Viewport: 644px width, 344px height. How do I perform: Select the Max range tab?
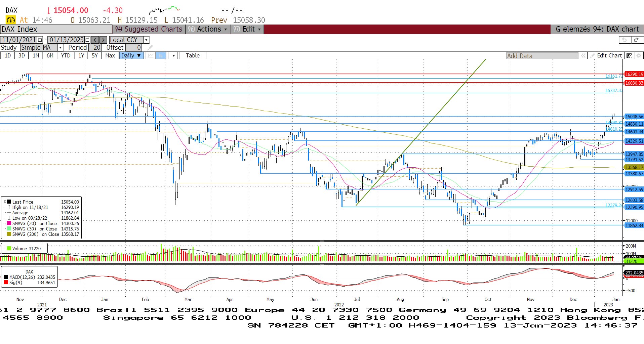coord(110,55)
